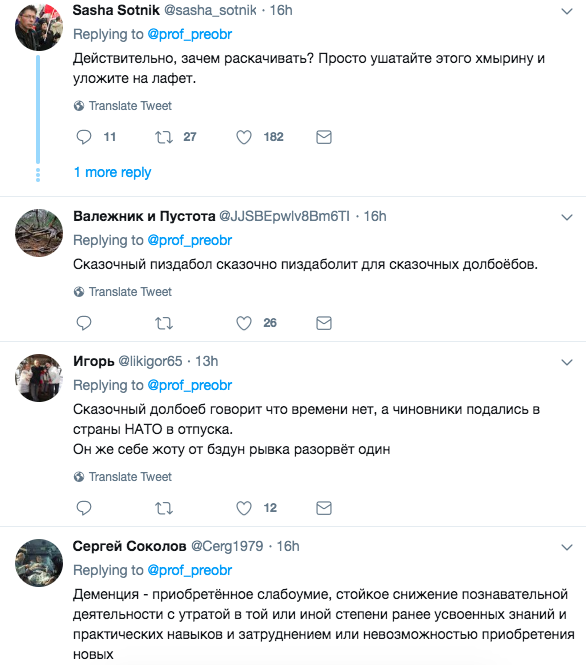Open options chevron on Игорь's tweet
This screenshot has height=665, width=586.
pyautogui.click(x=567, y=363)
